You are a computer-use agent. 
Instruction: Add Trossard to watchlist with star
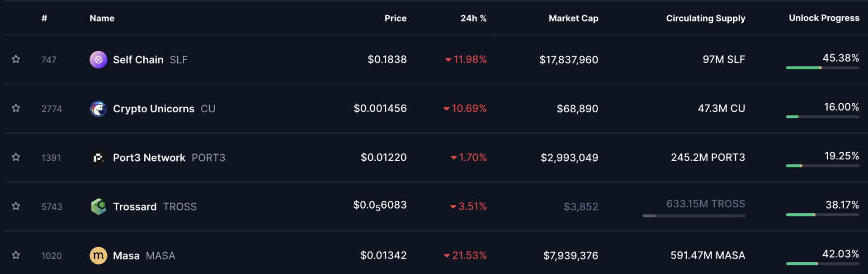(x=16, y=206)
